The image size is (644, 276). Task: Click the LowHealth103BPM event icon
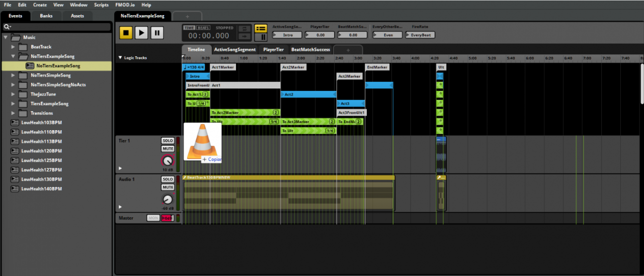16,123
